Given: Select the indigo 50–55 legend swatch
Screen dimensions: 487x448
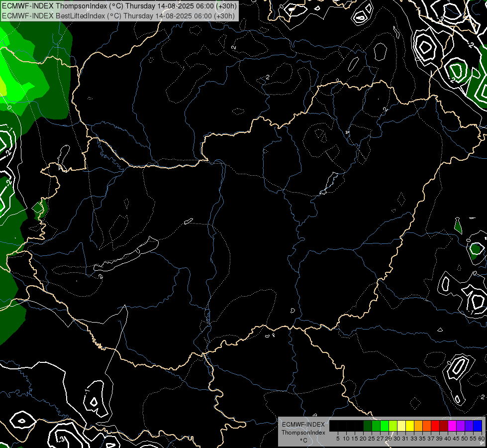Looking at the screenshot, I should pyautogui.click(x=469, y=426).
